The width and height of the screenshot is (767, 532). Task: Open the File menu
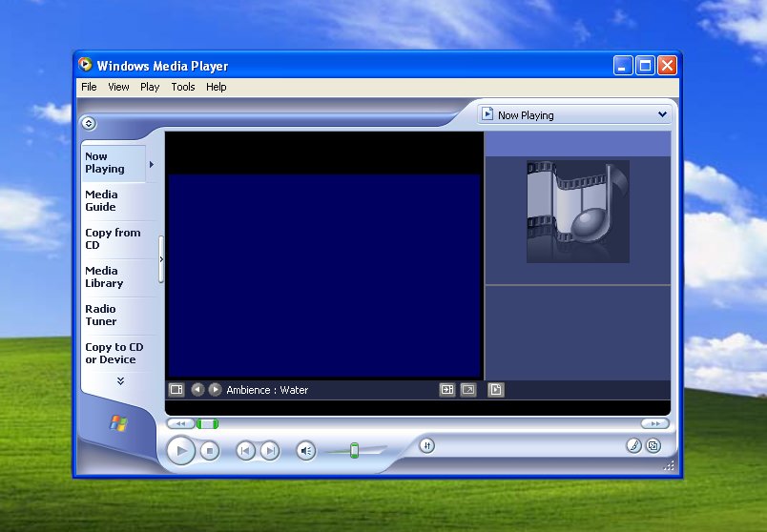(x=89, y=87)
